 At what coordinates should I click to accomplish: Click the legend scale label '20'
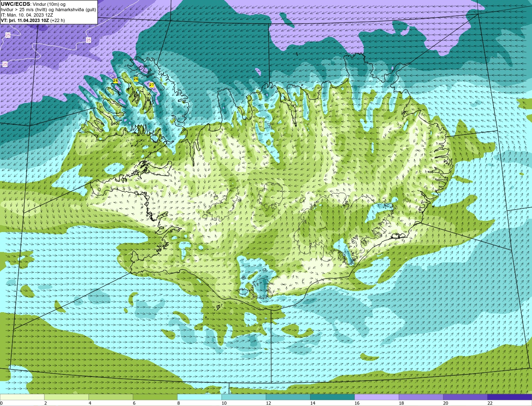click(446, 403)
